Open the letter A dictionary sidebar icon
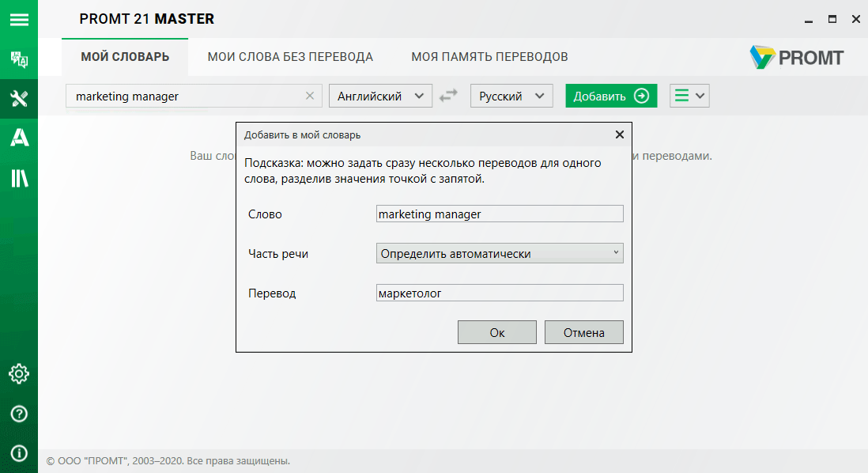Image resolution: width=868 pixels, height=473 pixels. [19, 138]
